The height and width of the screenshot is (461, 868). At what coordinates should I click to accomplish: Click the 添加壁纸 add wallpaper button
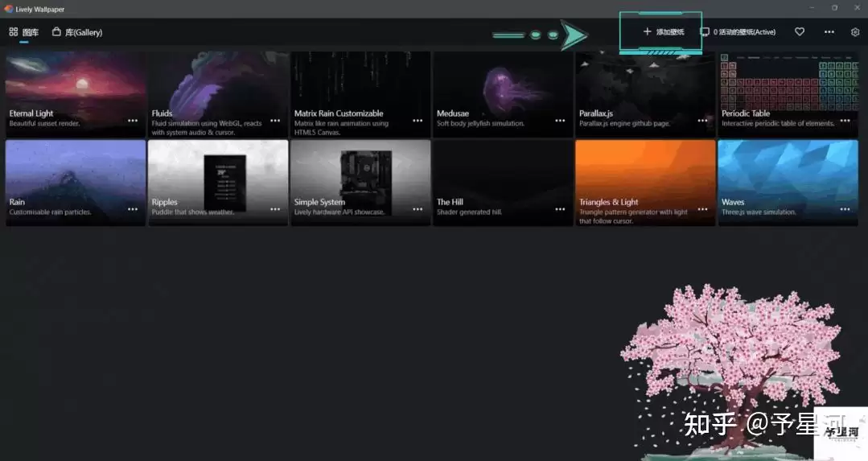tap(663, 31)
